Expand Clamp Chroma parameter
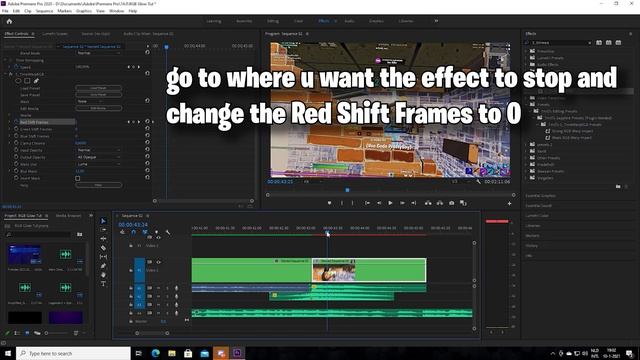Viewport: 640px width, 360px height. [x=10, y=143]
